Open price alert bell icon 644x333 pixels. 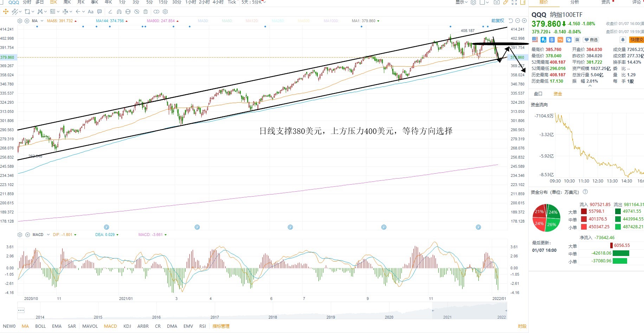tap(623, 40)
